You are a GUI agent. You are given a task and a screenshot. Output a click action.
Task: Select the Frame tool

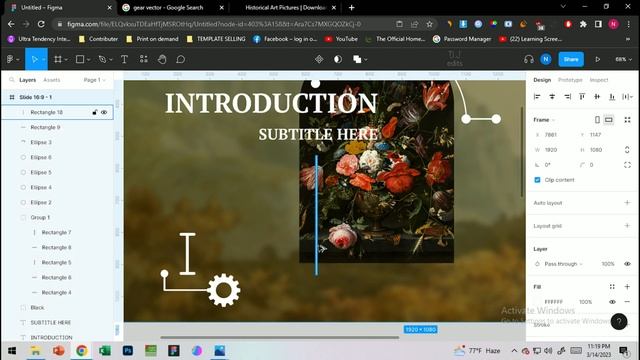point(58,60)
